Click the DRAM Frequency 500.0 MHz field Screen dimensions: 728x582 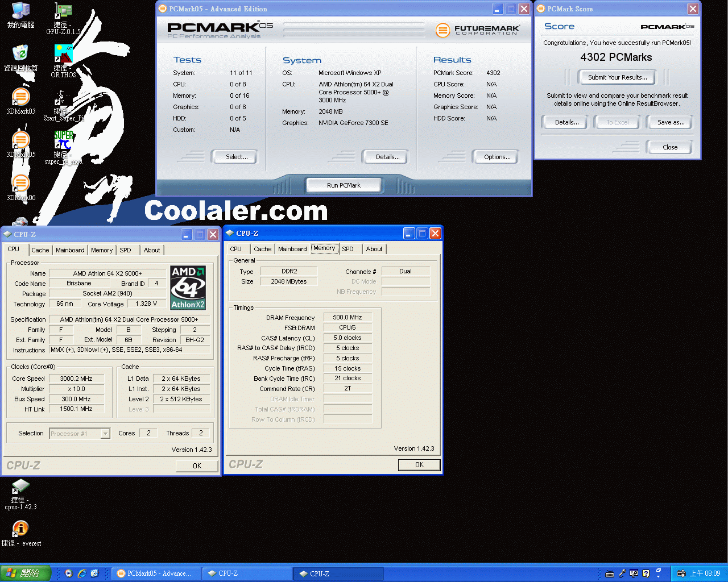[x=348, y=318]
